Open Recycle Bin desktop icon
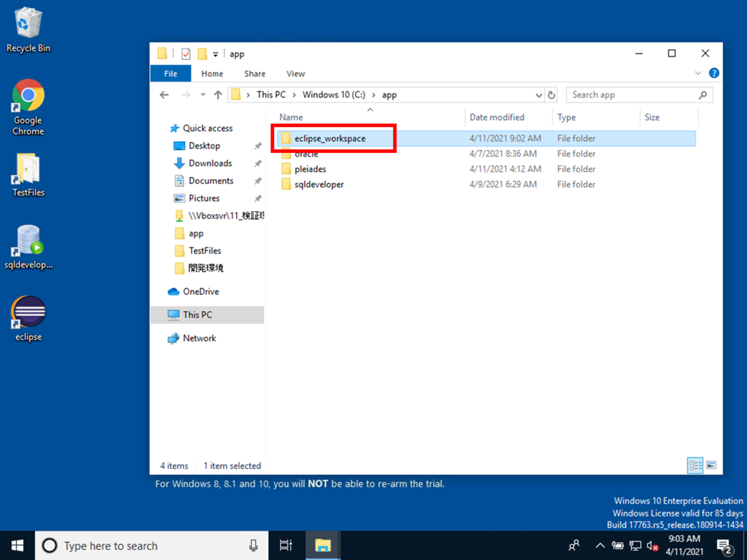Viewport: 747px width, 560px height. point(28,30)
